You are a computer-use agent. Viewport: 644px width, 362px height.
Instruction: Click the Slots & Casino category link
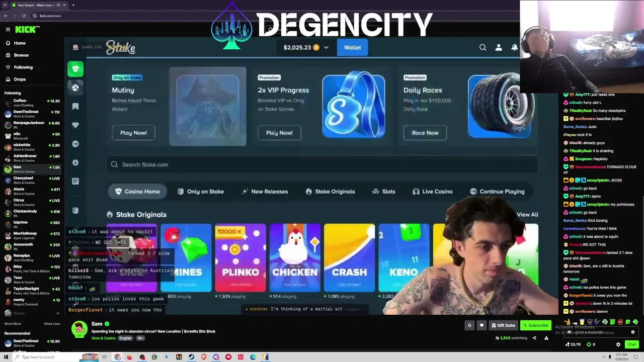click(103, 338)
